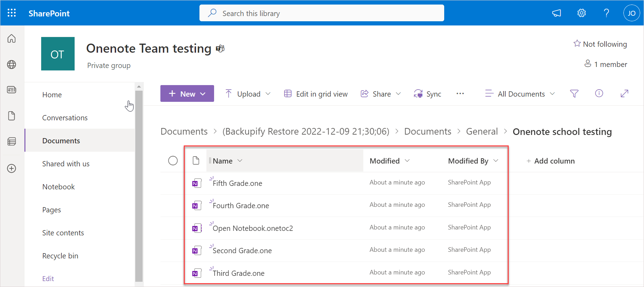Select Site contents in left navigation
Screen dimensions: 644x287
pos(63,233)
